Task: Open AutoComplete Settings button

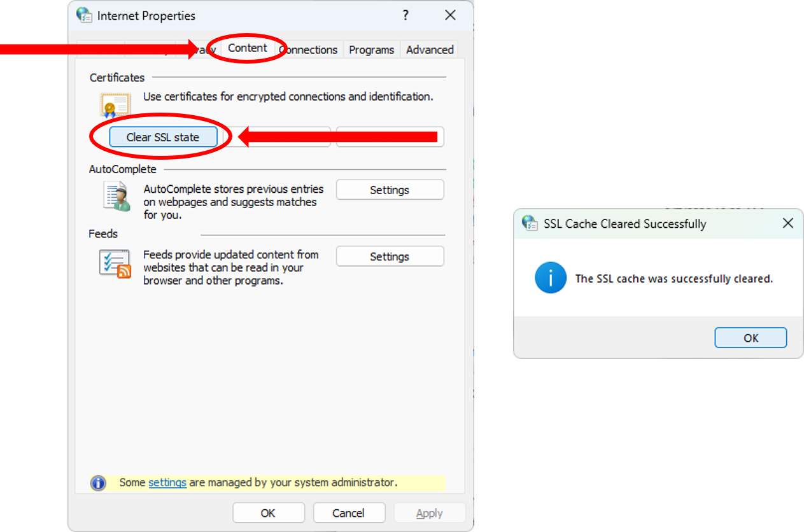Action: point(390,190)
